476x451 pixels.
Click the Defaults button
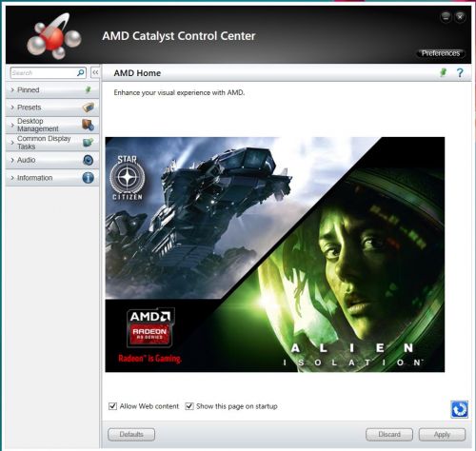coord(131,435)
